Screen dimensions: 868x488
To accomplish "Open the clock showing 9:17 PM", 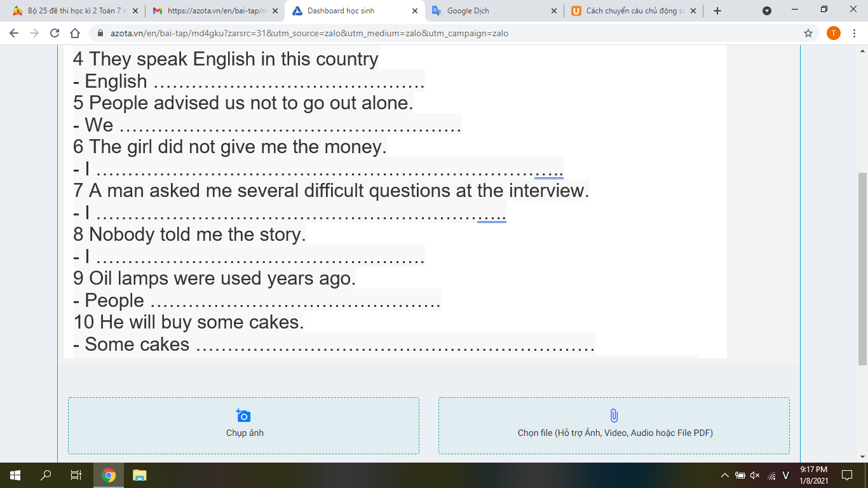I will click(x=813, y=475).
